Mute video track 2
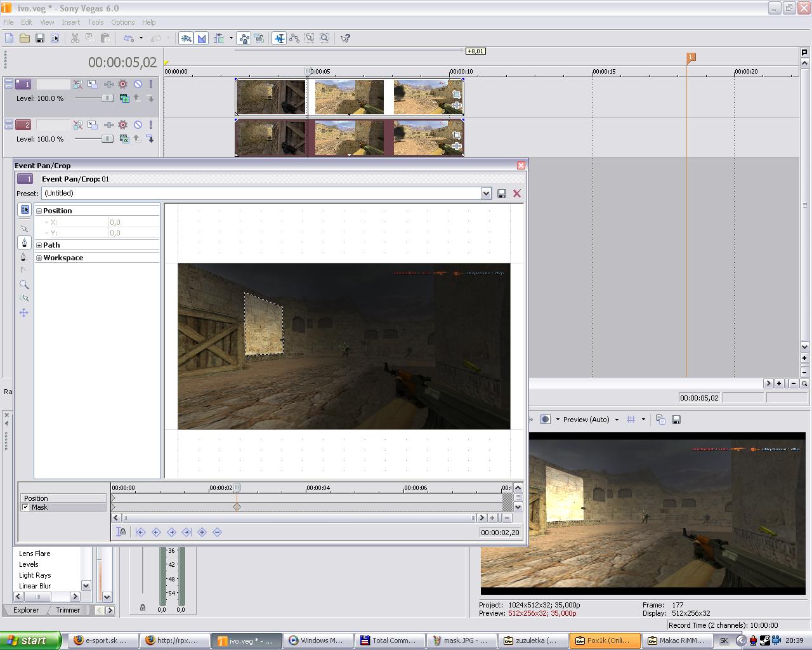 [138, 124]
